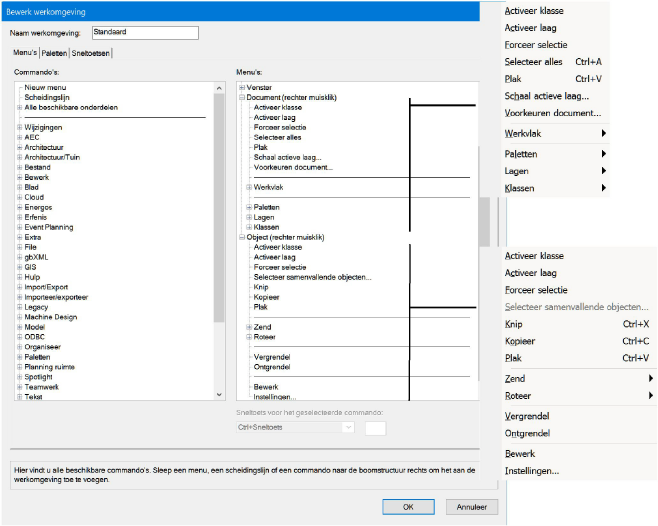The width and height of the screenshot is (658, 526).
Task: Expand the Zend submenu in Menu's tree
Action: (x=249, y=327)
